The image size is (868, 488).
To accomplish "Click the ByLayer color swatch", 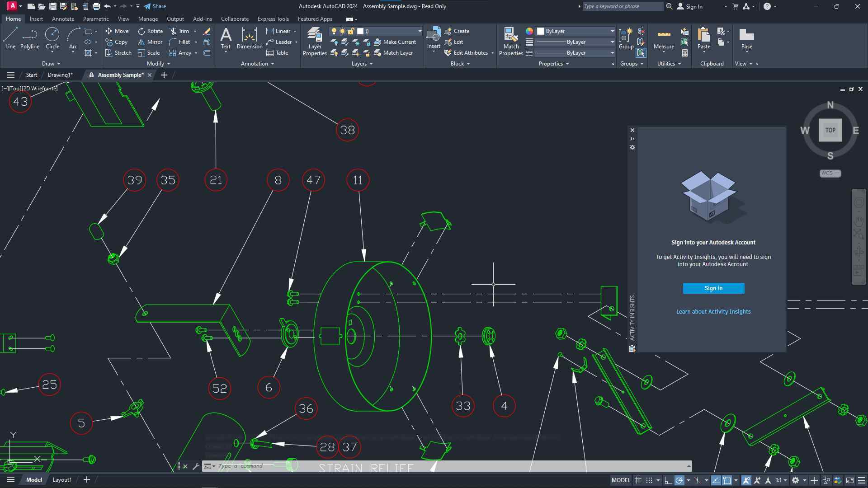I will point(541,31).
